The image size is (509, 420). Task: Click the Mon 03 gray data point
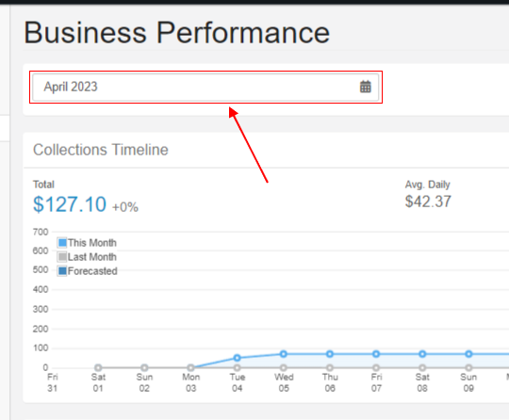(190, 368)
